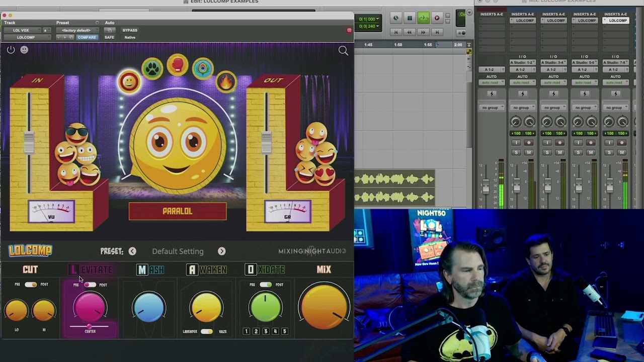Screen dimensions: 644x362
Task: Open the A Studio: 1-2 input dropdown
Action: 523,62
